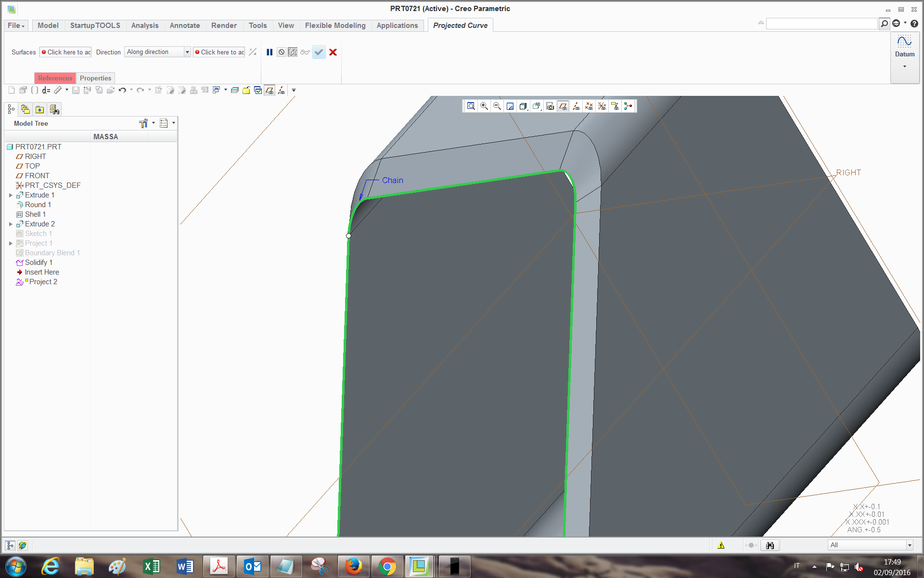Viewport: 924px width, 578px height.
Task: Open the Along direction dropdown
Action: (187, 52)
